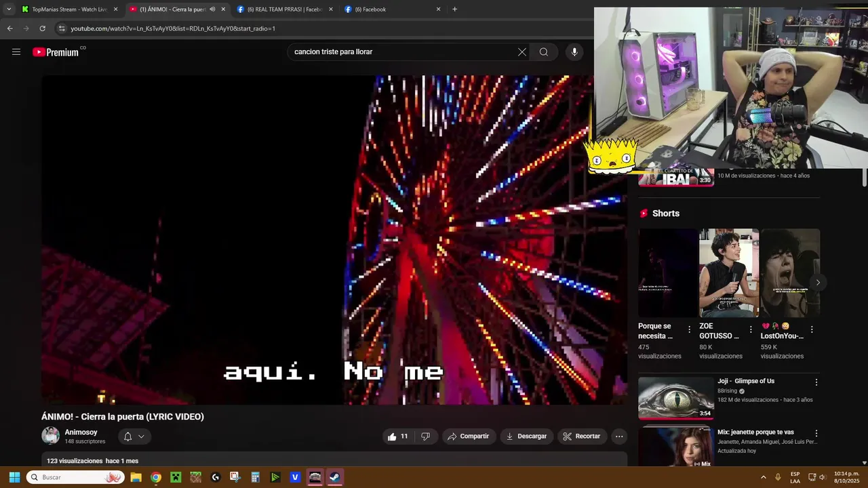Close the '(6) Facebook' tab

[x=438, y=9]
